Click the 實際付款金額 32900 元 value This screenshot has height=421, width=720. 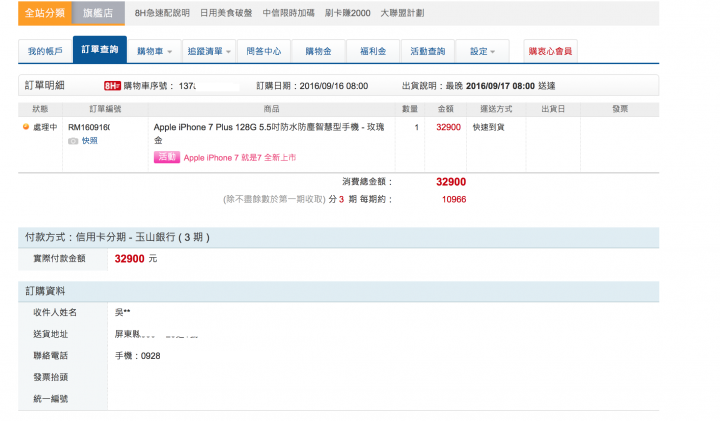tap(135, 258)
